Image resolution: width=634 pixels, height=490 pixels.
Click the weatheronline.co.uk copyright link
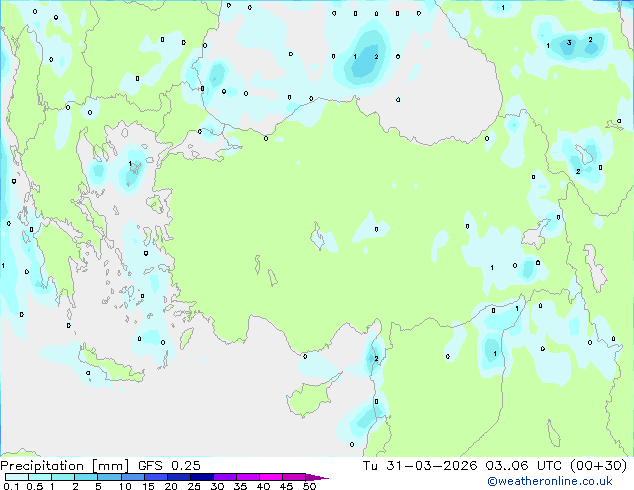coord(549,481)
